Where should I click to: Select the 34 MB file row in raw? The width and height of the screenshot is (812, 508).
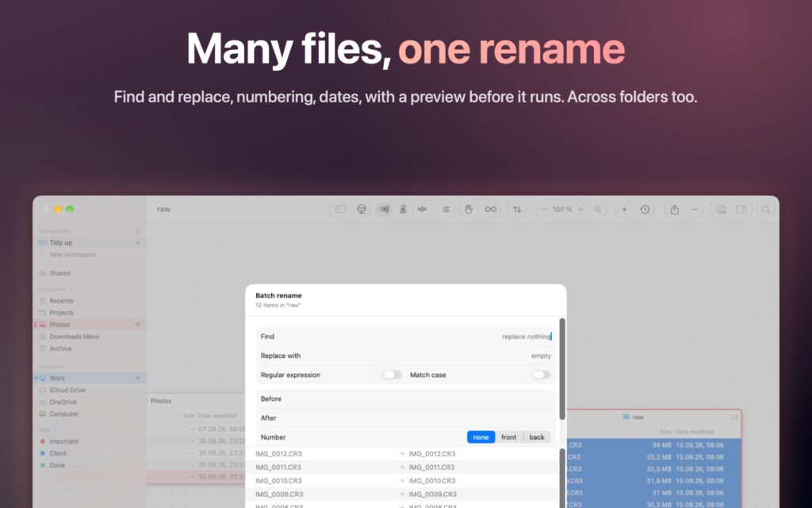653,444
